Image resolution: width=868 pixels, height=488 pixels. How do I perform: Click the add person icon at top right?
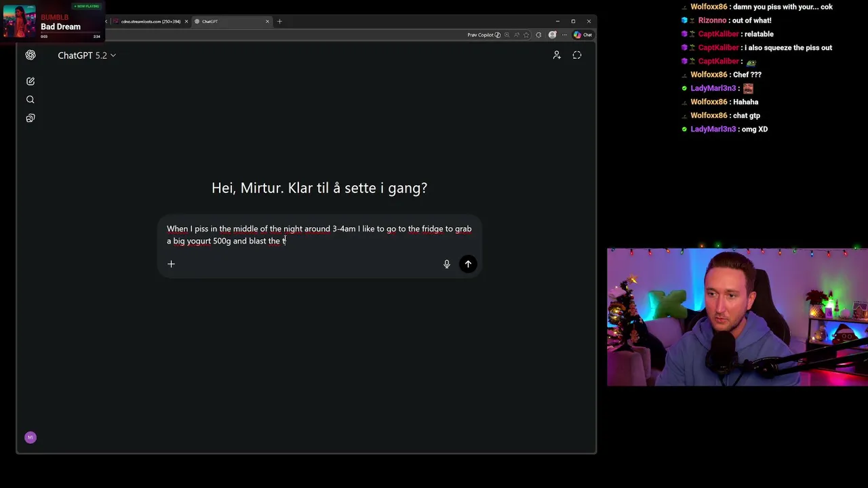[557, 55]
